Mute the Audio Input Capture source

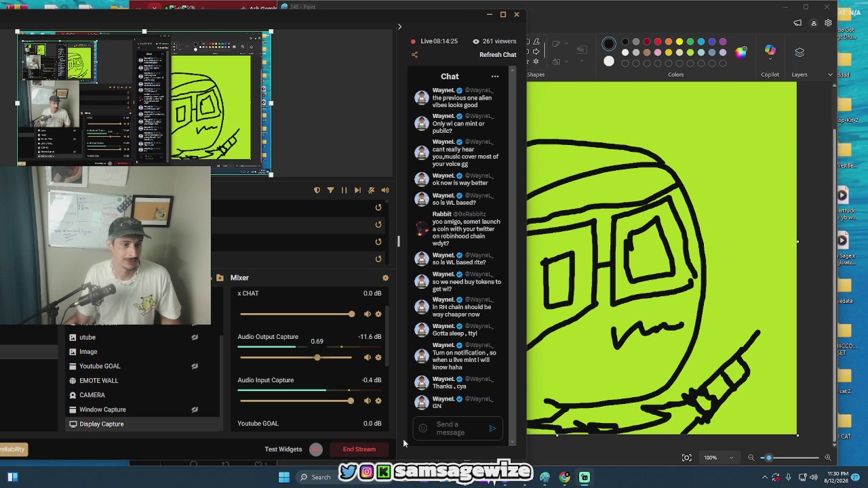368,401
